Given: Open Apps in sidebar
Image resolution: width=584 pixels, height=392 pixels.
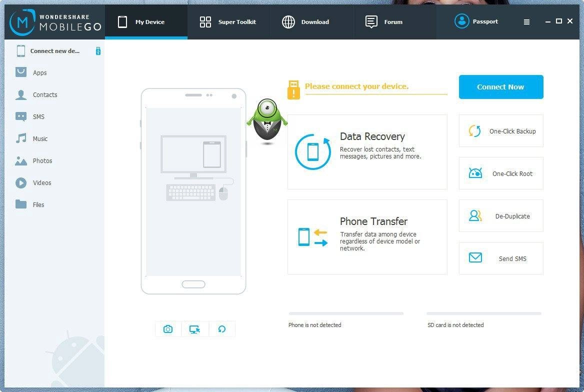Looking at the screenshot, I should coord(54,72).
